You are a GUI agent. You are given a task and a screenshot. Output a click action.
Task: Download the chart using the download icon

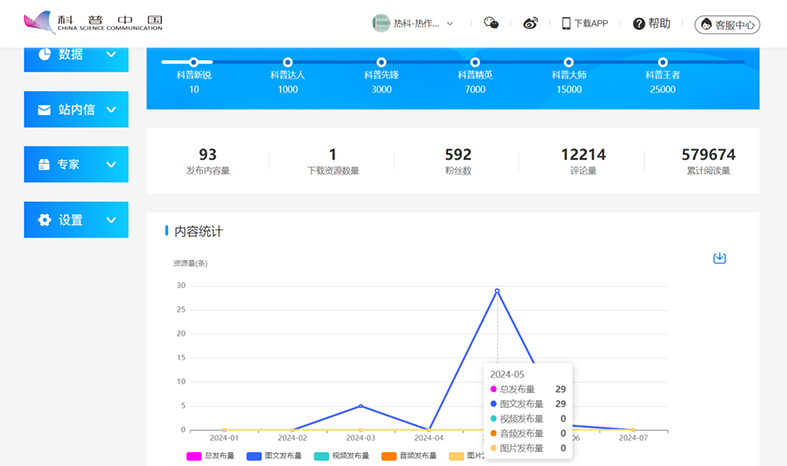click(x=719, y=258)
